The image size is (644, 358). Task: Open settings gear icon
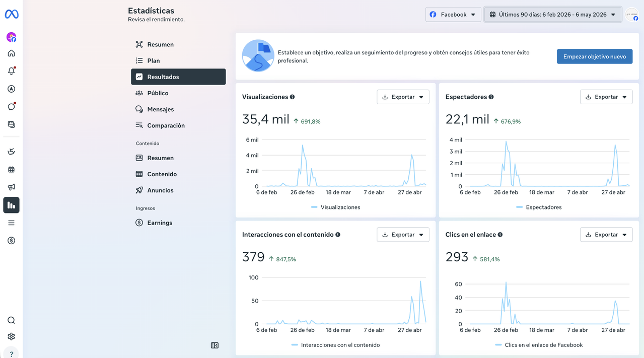[11, 337]
